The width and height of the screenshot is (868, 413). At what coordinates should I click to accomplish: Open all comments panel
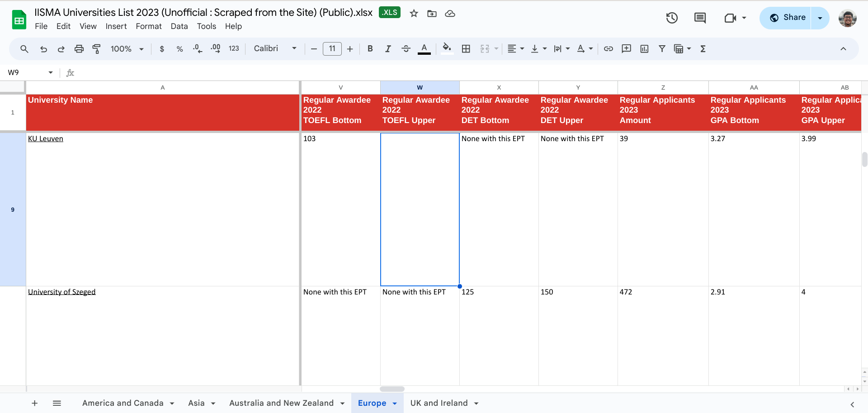point(700,18)
